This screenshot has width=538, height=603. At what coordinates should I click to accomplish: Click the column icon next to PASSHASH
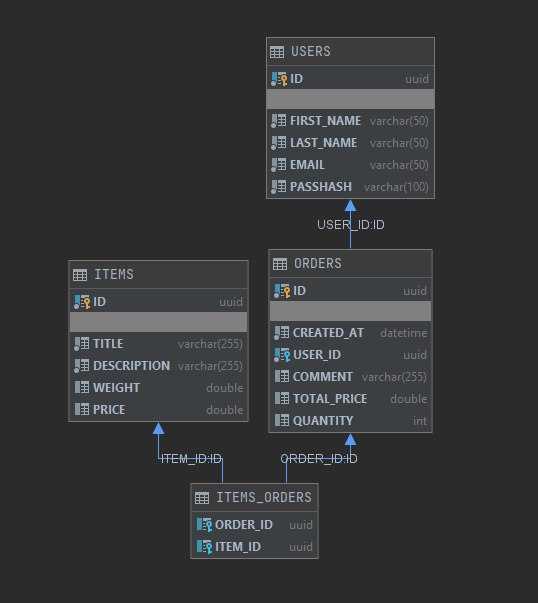click(x=278, y=187)
